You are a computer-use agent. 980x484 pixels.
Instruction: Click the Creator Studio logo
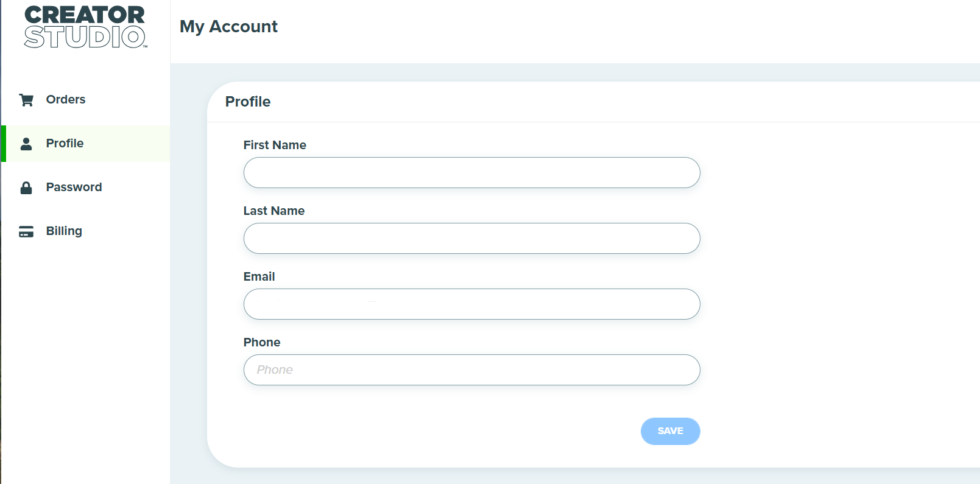pyautogui.click(x=85, y=27)
